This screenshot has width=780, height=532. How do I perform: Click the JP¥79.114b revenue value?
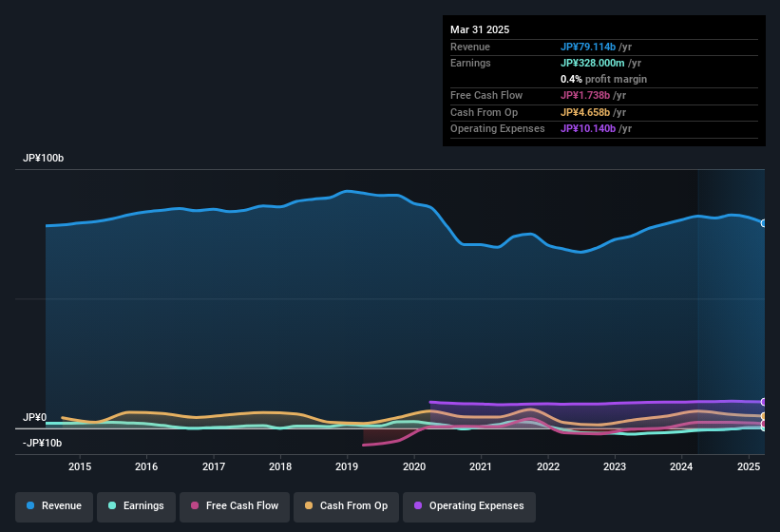pyautogui.click(x=588, y=47)
